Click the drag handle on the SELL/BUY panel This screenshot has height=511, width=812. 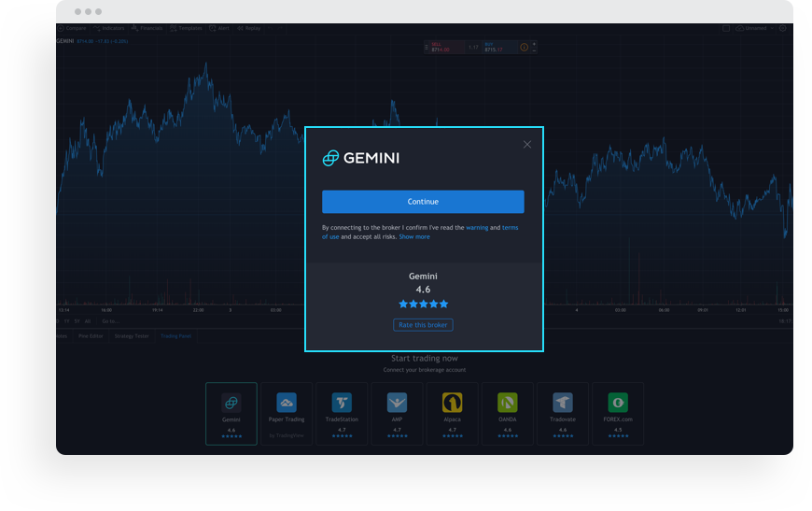tap(427, 47)
